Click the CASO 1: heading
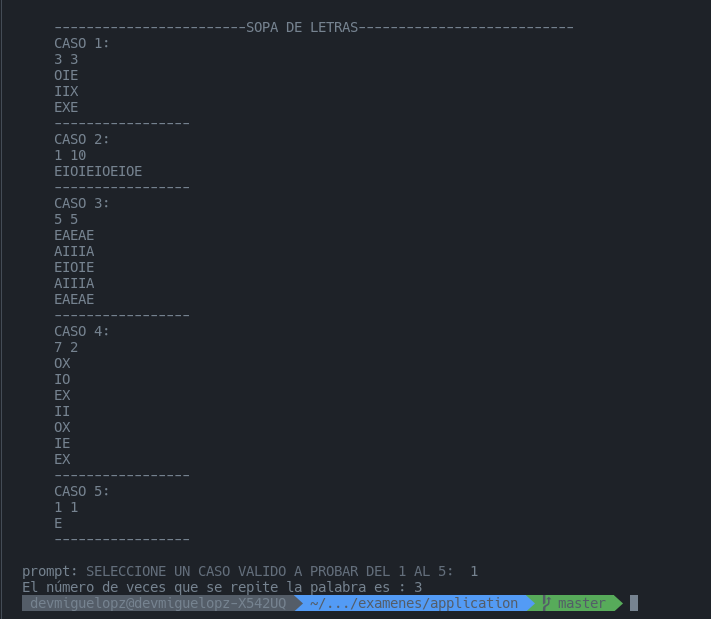 click(x=82, y=44)
